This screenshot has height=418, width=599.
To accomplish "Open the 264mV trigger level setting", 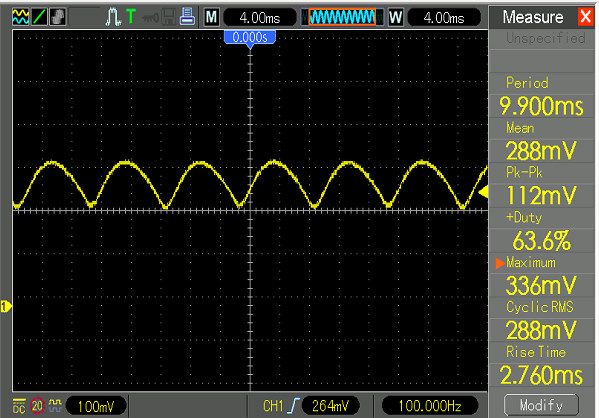I will (x=330, y=406).
